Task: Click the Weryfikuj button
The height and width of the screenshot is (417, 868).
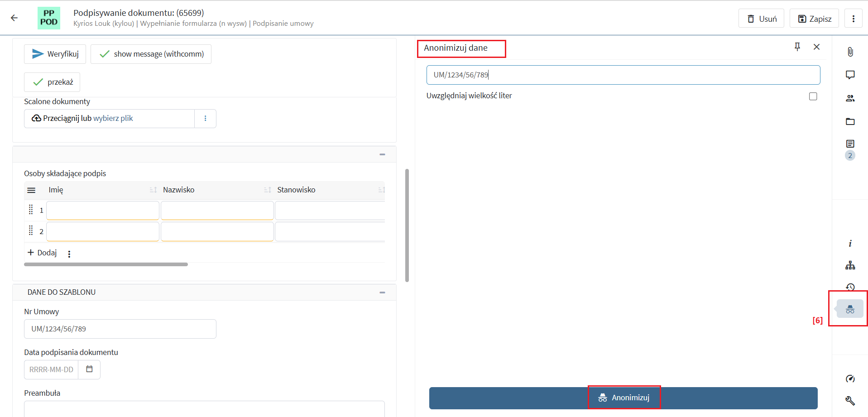Action: [55, 54]
